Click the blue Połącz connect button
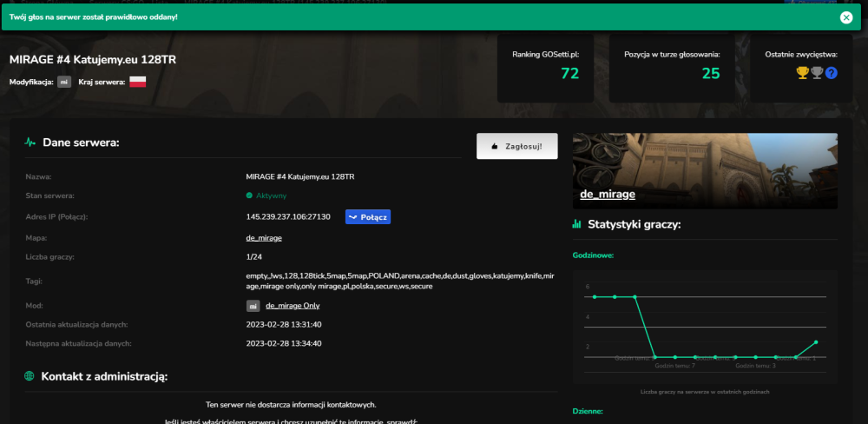This screenshot has height=424, width=868. point(368,216)
